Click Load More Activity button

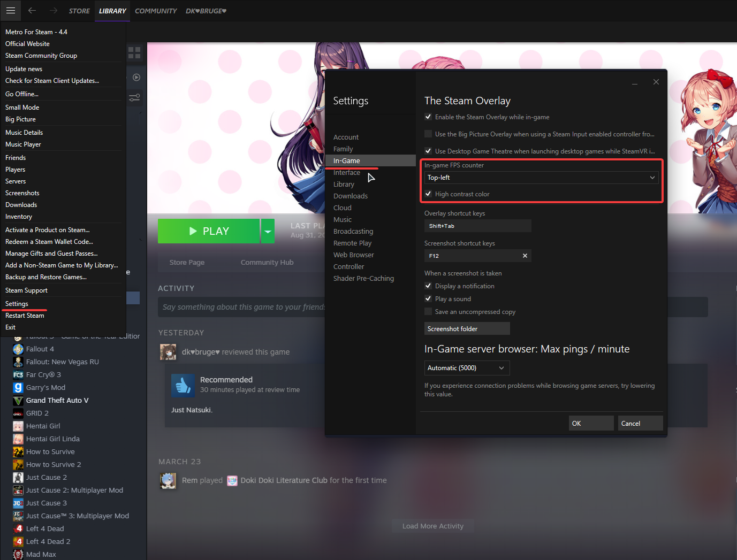433,526
